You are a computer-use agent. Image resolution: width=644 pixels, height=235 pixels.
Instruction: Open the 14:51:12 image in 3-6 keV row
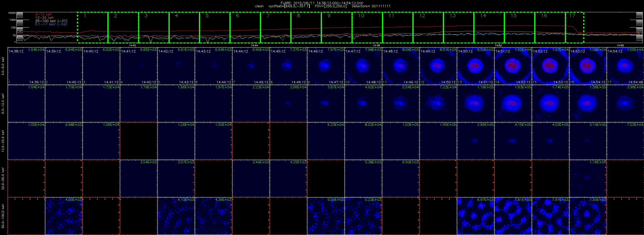(513, 66)
